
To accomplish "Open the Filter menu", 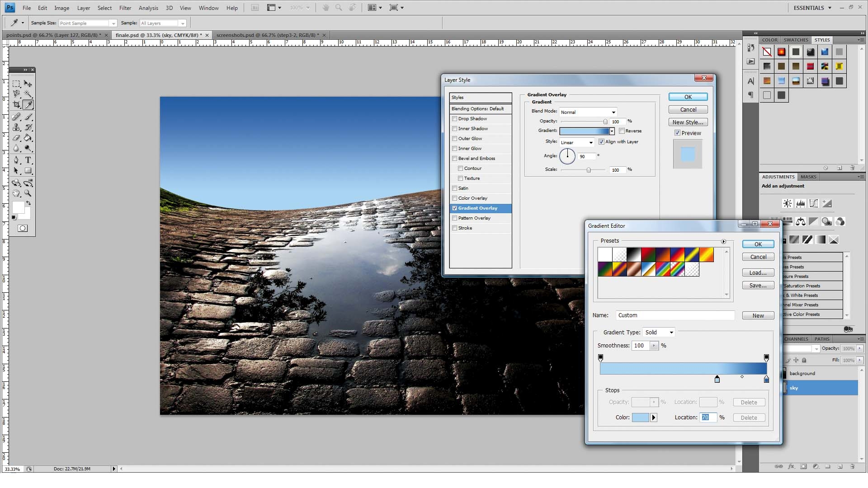I will (125, 8).
